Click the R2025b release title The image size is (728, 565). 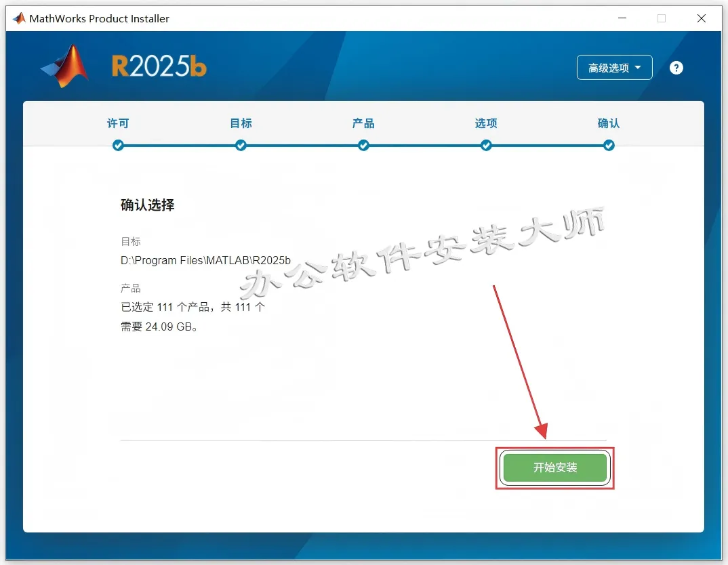[x=159, y=66]
